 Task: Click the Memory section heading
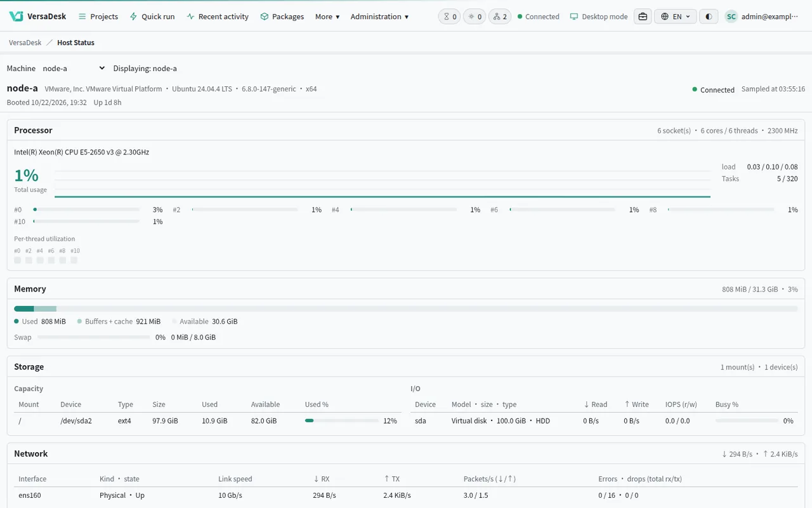pos(30,289)
